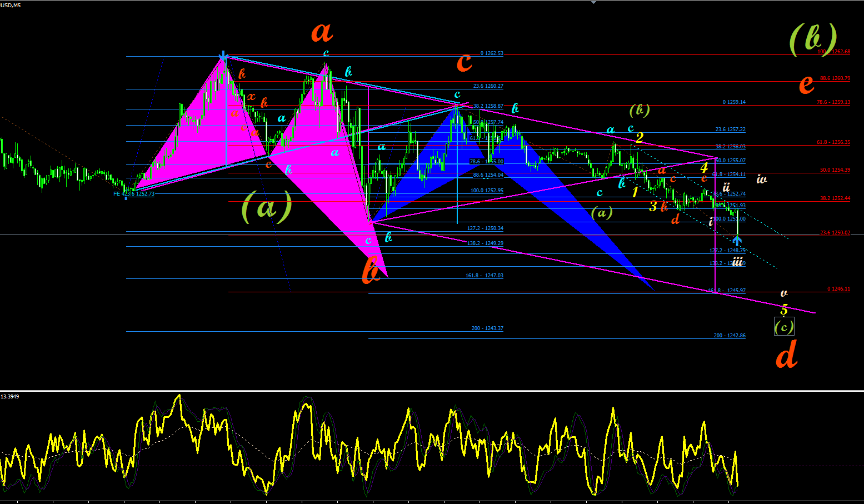
Task: Select the chart shift triangle marker
Action: [x=594, y=2]
